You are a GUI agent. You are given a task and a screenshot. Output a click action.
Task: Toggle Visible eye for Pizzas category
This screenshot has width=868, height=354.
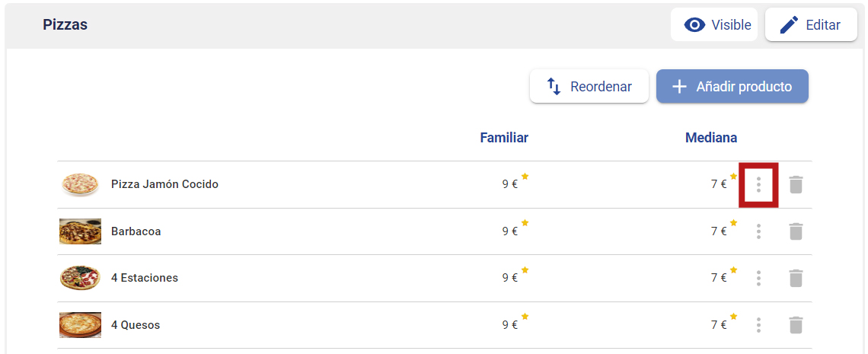click(714, 25)
